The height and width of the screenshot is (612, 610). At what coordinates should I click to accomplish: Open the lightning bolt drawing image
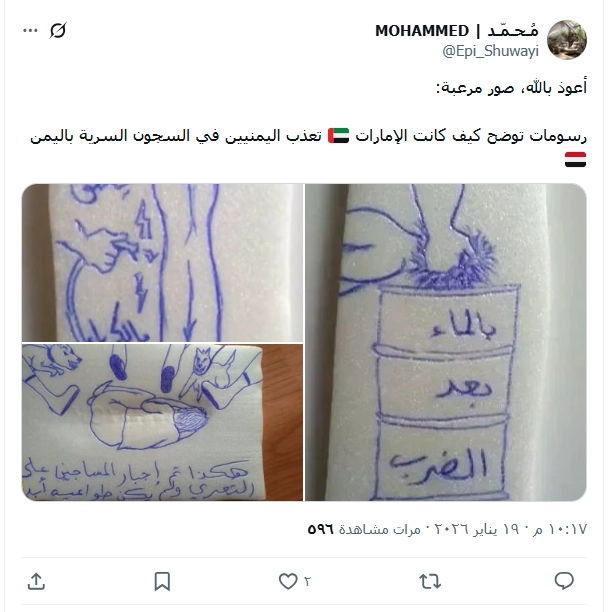(162, 262)
